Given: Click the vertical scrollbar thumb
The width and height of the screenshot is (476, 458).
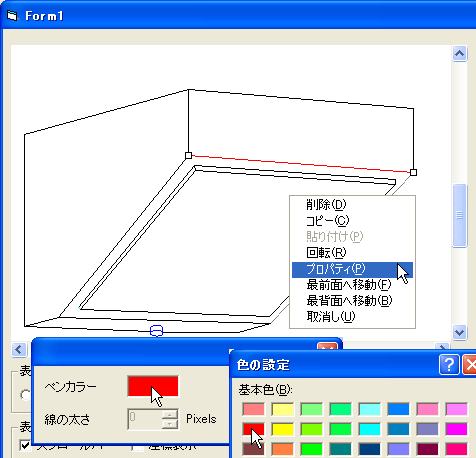Looking at the screenshot, I should (459, 216).
